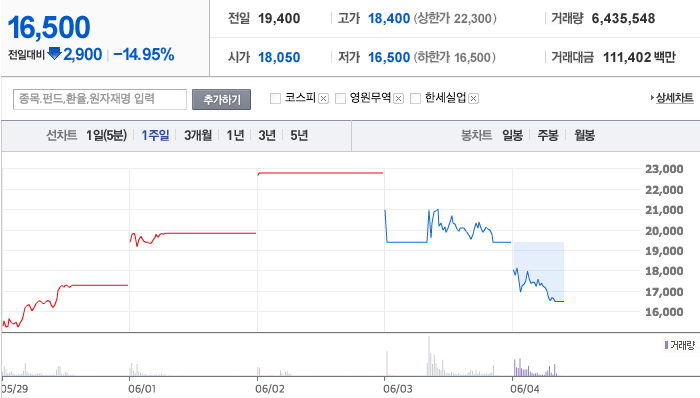700x398 pixels.
Task: Show the 3개월 line chart
Action: (x=198, y=135)
